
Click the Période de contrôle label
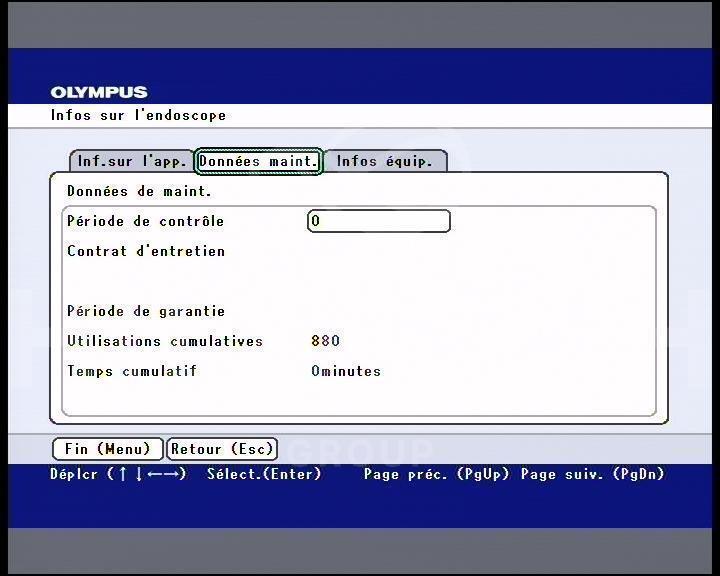coord(146,221)
